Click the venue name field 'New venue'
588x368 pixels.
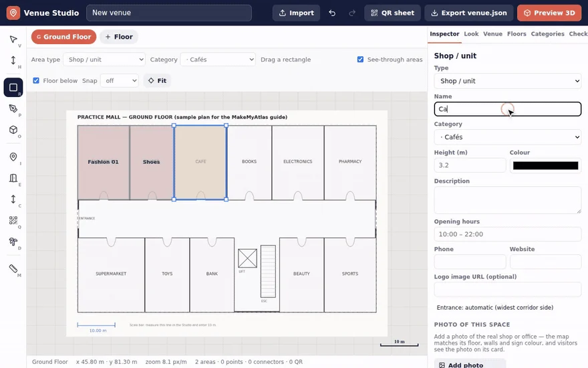click(x=169, y=13)
